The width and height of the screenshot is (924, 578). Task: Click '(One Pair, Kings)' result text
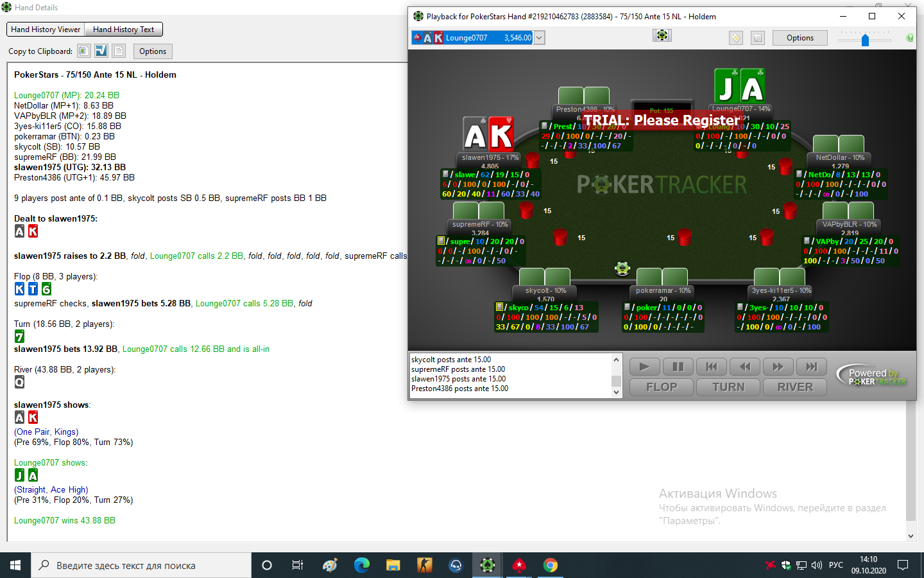coord(46,432)
